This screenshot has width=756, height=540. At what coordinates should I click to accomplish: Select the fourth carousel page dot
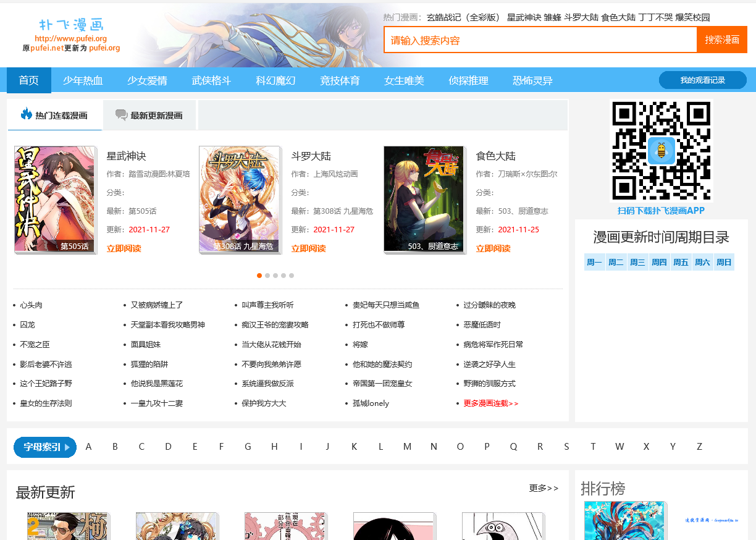(283, 276)
